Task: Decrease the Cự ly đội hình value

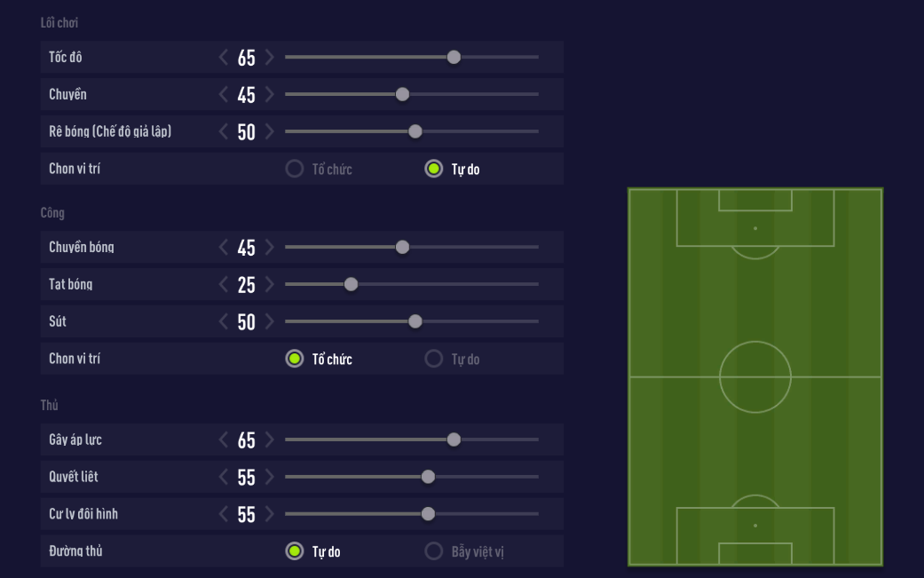Action: [x=224, y=515]
